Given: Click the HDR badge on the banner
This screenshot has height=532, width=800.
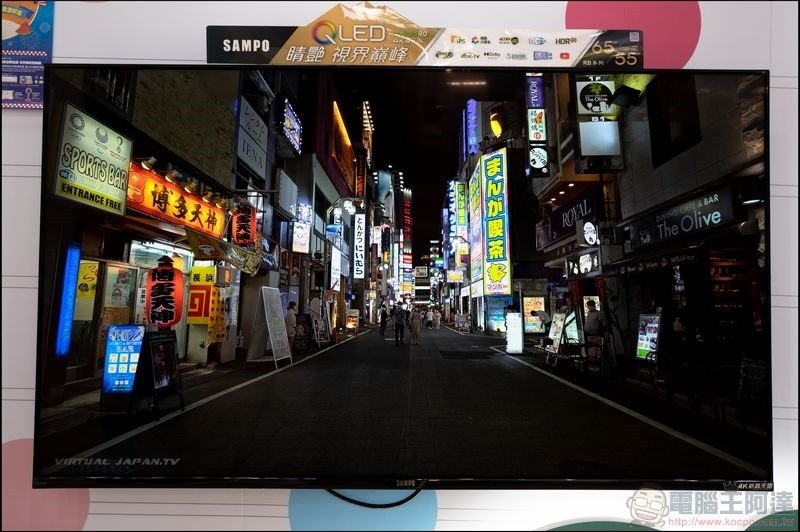Looking at the screenshot, I should click(x=565, y=41).
